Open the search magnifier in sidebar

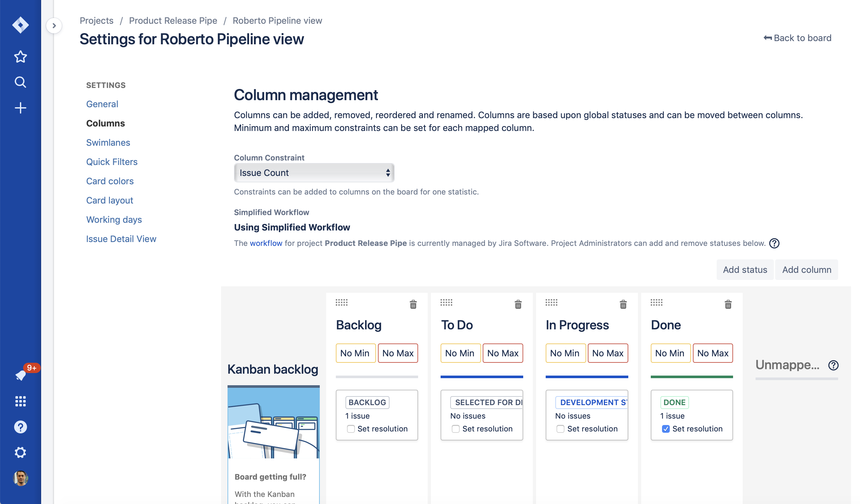21,82
